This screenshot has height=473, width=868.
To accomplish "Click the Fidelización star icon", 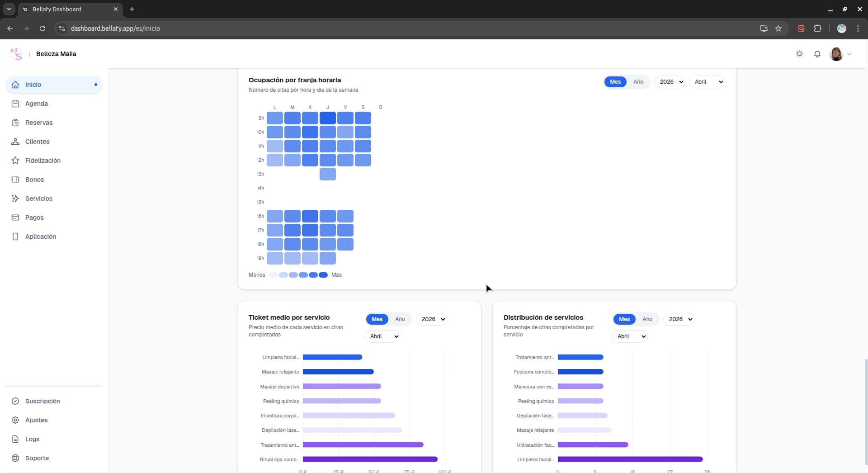I will point(15,160).
